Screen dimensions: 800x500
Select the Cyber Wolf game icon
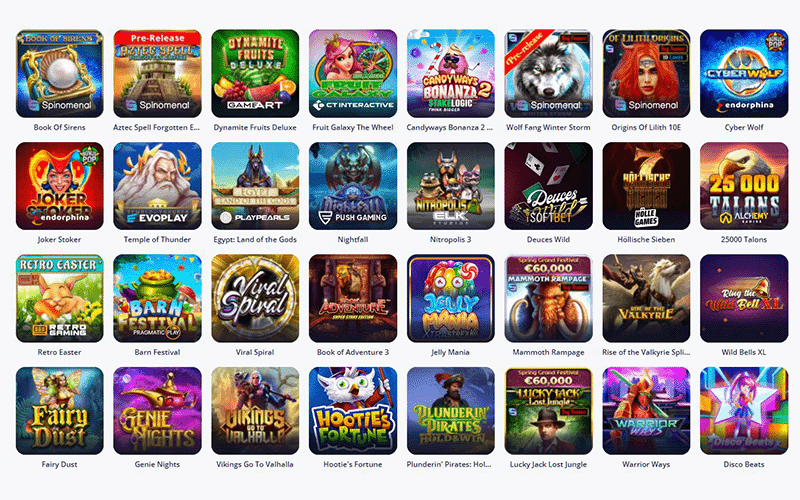point(744,73)
